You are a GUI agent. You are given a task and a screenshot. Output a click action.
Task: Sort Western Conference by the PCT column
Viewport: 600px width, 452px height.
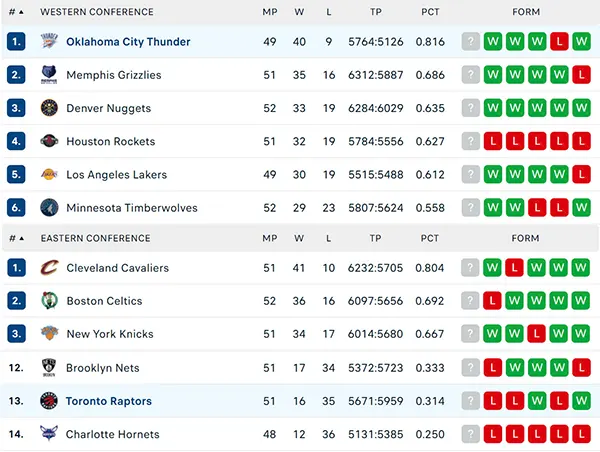(x=430, y=12)
